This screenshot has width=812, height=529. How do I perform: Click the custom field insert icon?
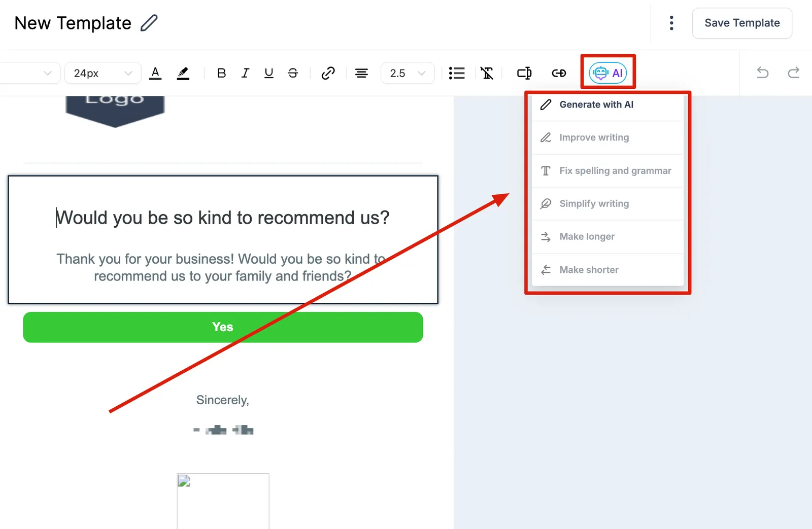click(x=524, y=73)
